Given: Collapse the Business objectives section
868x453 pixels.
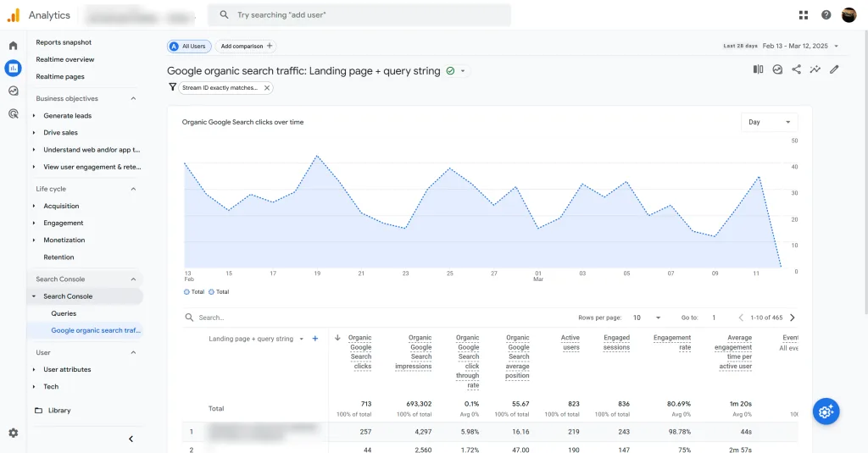Looking at the screenshot, I should [133, 98].
